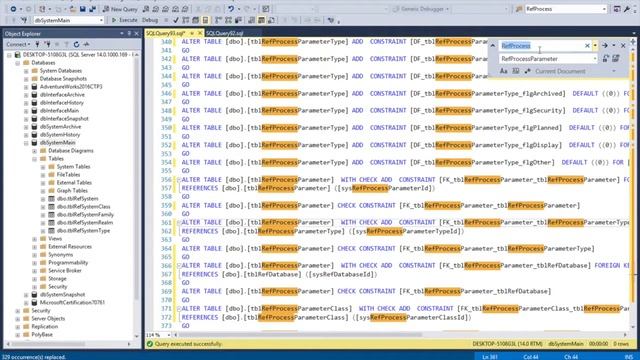This screenshot has height=360, width=640.
Task: Open the Connect dropdown in Object Explorer
Action: 18,44
